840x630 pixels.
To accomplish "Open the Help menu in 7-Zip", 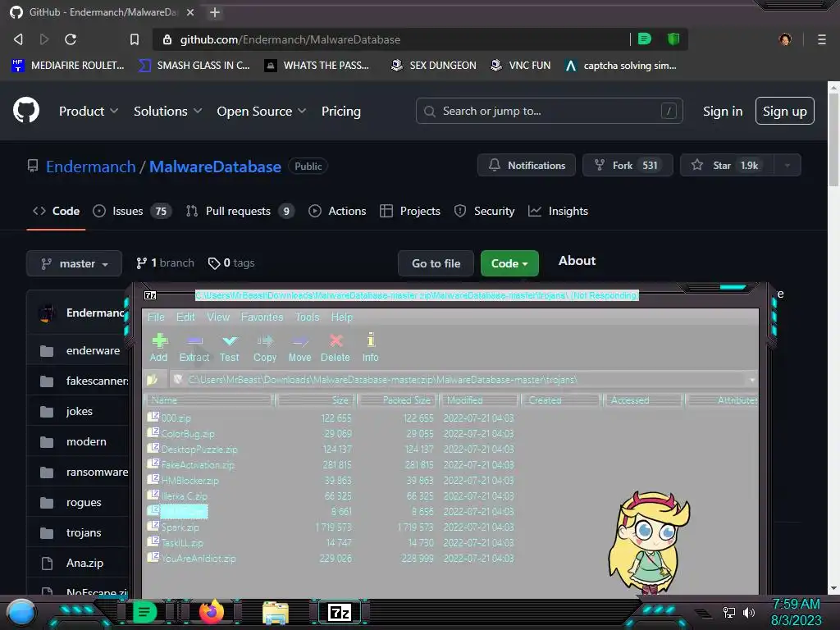I will pyautogui.click(x=342, y=317).
